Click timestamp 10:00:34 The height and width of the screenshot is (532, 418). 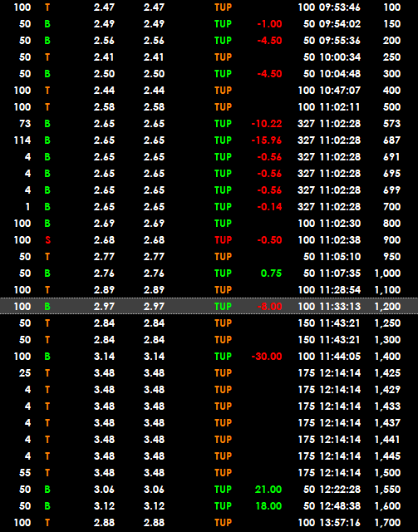[340, 57]
